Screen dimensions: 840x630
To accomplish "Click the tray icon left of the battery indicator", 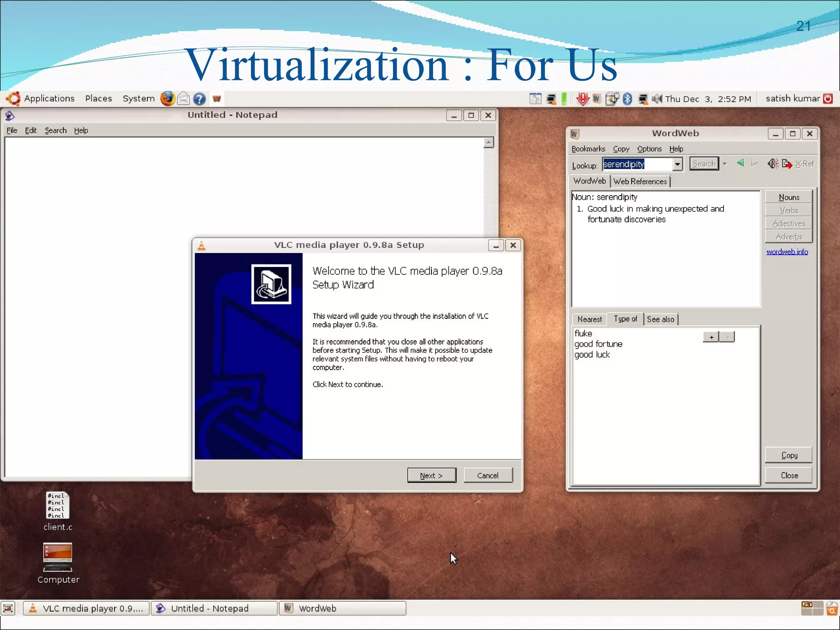I will click(x=552, y=99).
